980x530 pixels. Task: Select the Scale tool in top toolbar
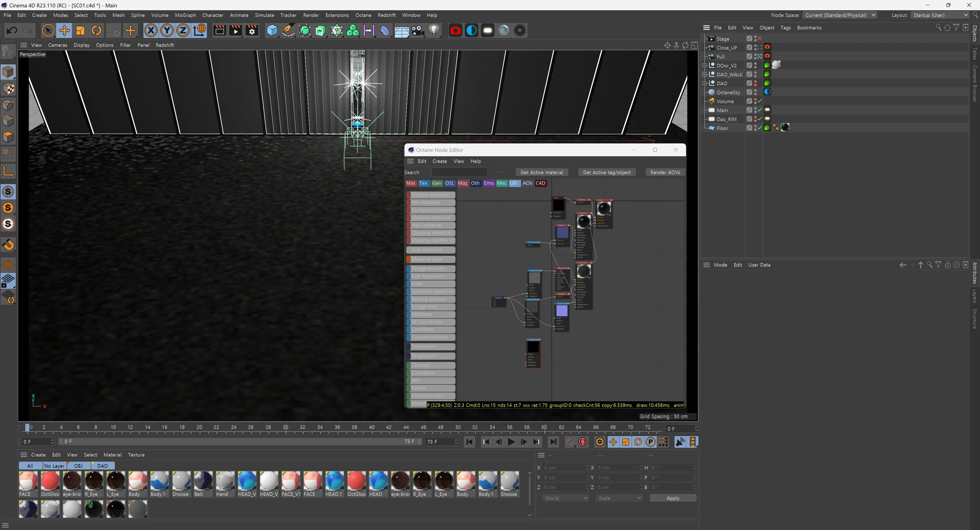click(80, 31)
